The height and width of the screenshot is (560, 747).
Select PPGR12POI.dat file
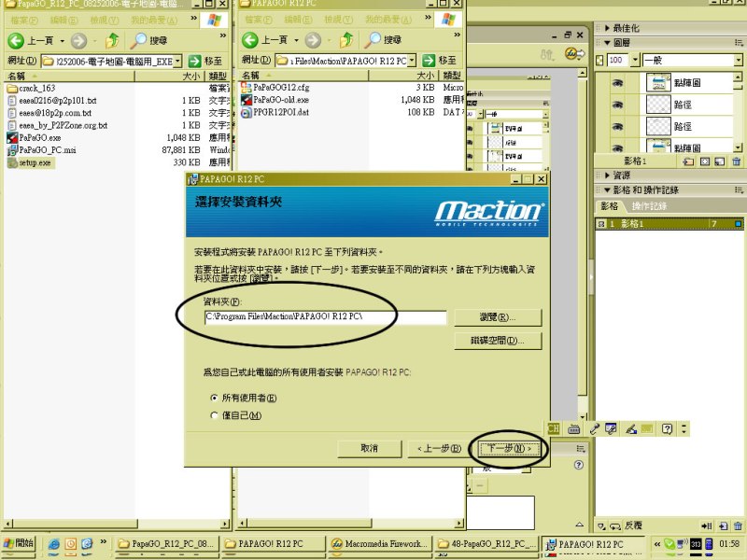pos(275,112)
